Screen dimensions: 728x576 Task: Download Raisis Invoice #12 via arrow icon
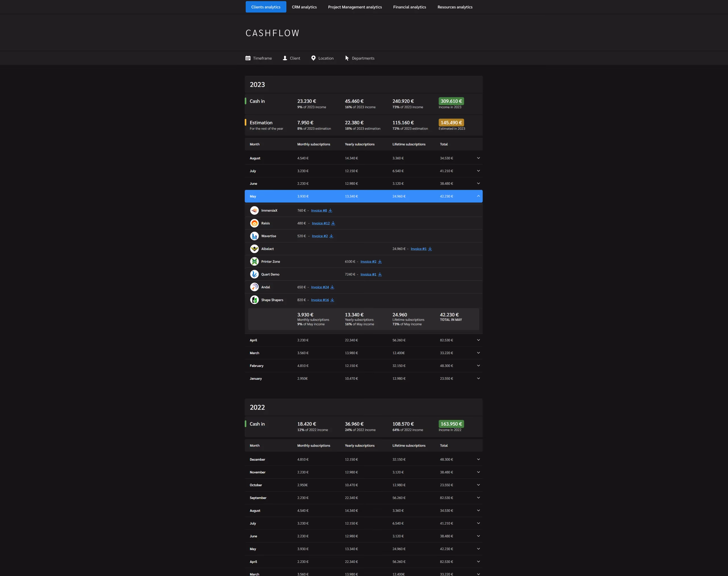[x=333, y=223]
